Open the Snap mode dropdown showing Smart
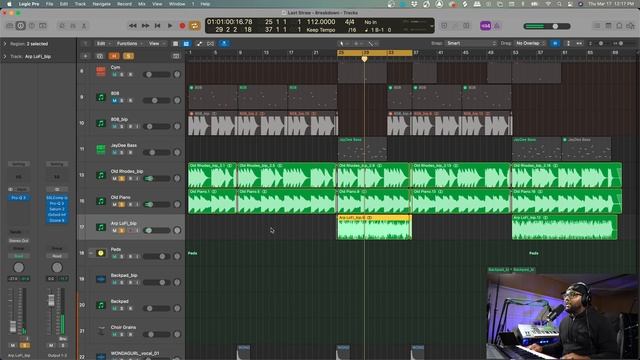The height and width of the screenshot is (360, 640). click(471, 43)
